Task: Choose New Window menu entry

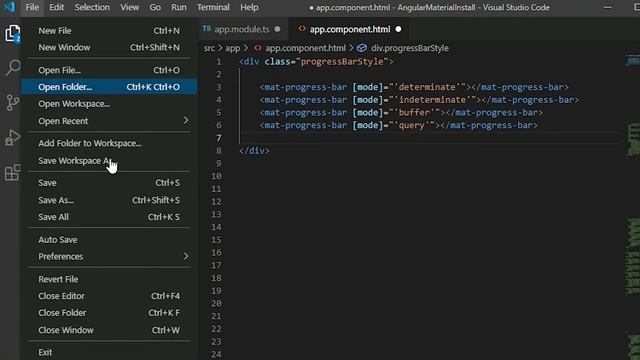Action: click(109, 47)
